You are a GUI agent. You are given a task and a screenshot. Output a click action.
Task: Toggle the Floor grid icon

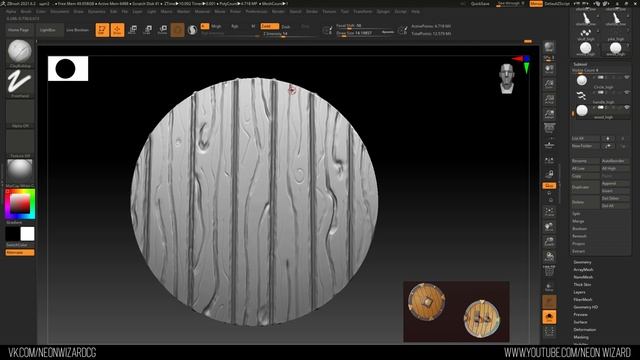point(549,144)
